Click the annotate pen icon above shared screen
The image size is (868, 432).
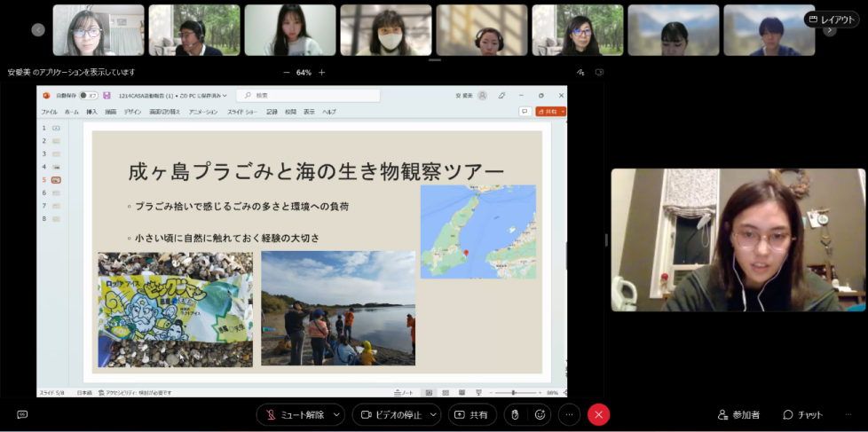tap(580, 73)
